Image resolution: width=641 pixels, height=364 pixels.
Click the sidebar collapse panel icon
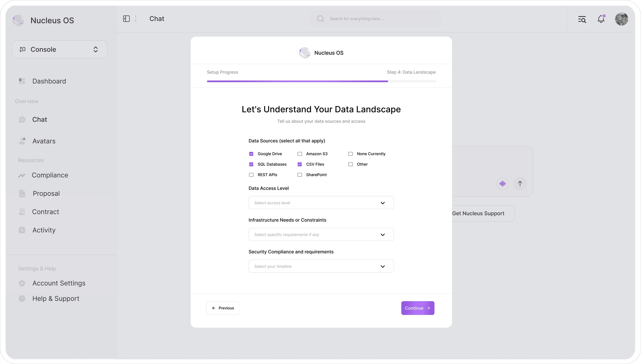click(x=126, y=19)
